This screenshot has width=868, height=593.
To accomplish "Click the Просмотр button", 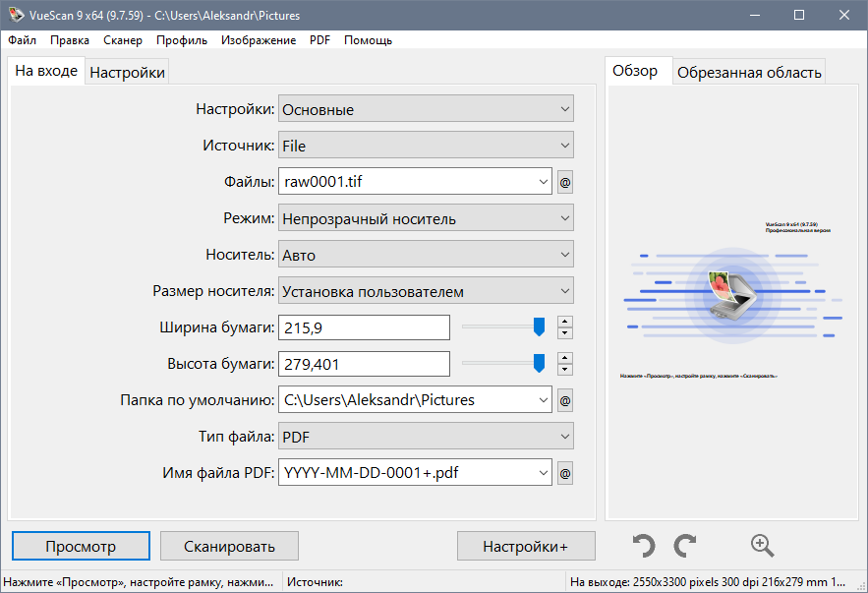I will click(81, 546).
